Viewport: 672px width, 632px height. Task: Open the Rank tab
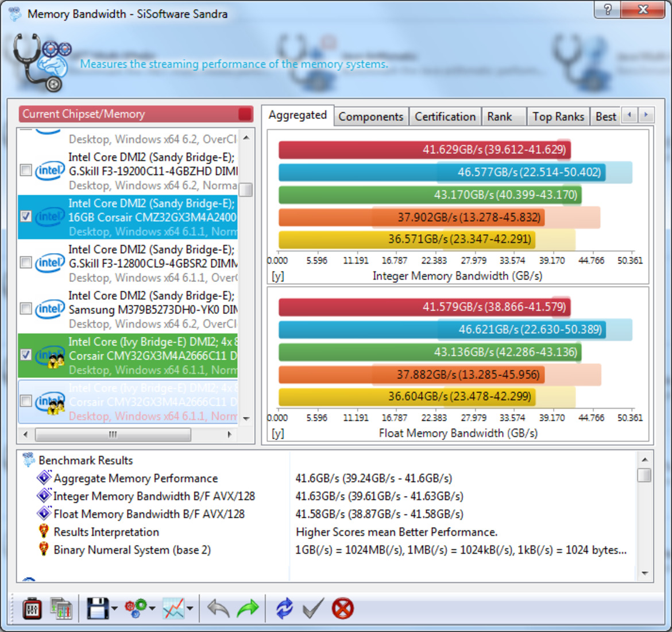coord(504,117)
